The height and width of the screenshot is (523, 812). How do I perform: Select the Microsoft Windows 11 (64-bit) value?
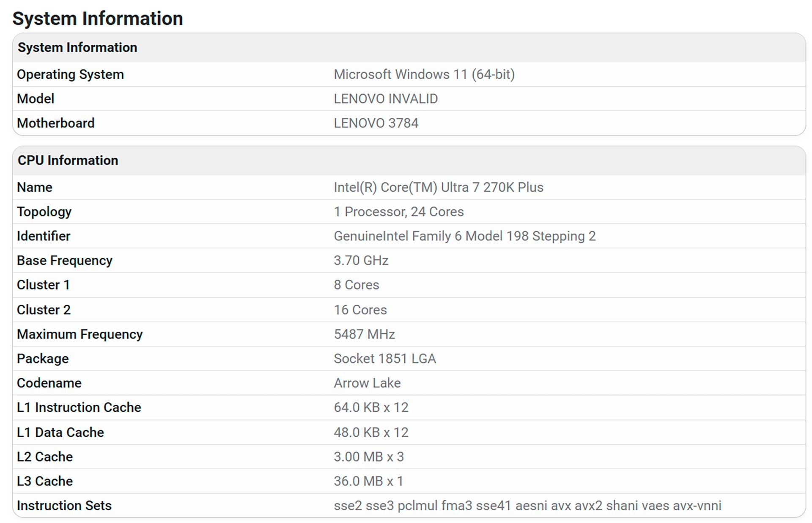[x=424, y=74]
